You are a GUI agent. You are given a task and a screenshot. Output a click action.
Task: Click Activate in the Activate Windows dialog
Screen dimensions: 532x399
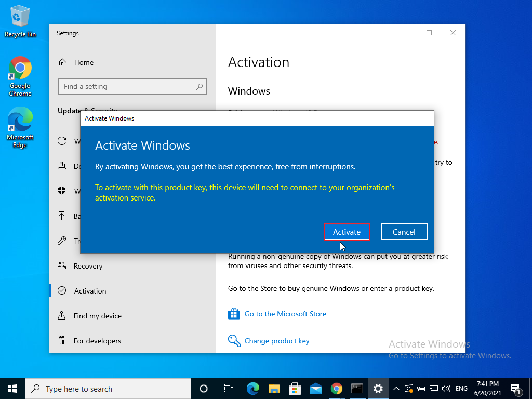click(347, 232)
